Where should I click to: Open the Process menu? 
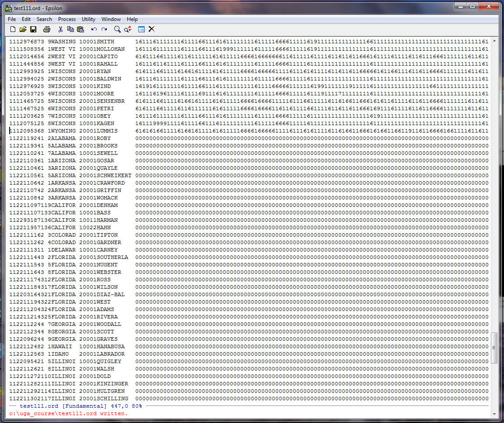point(67,19)
